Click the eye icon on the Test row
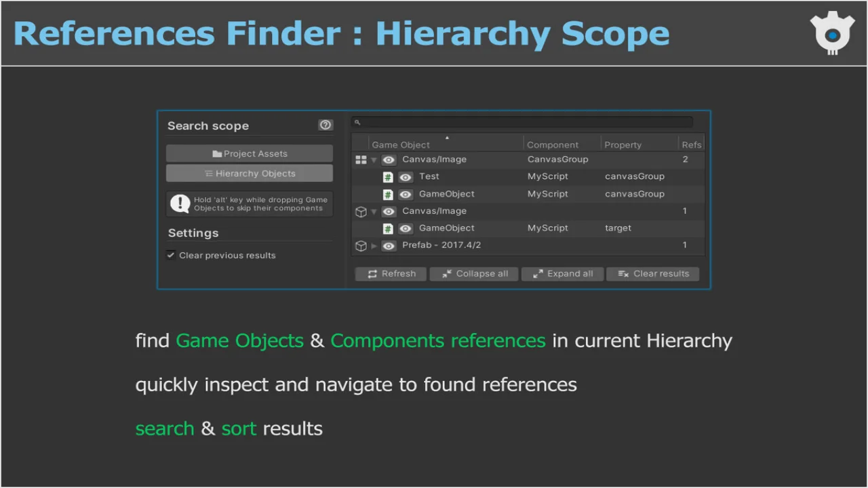 coord(406,178)
